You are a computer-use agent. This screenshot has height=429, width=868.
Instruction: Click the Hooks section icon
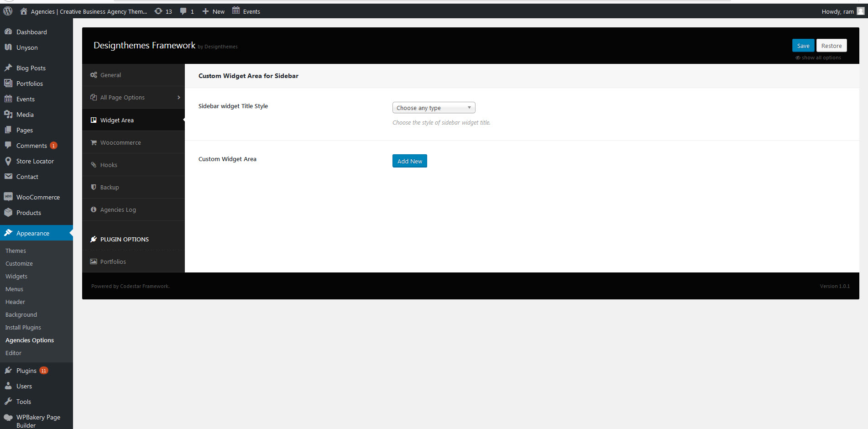[x=94, y=164]
